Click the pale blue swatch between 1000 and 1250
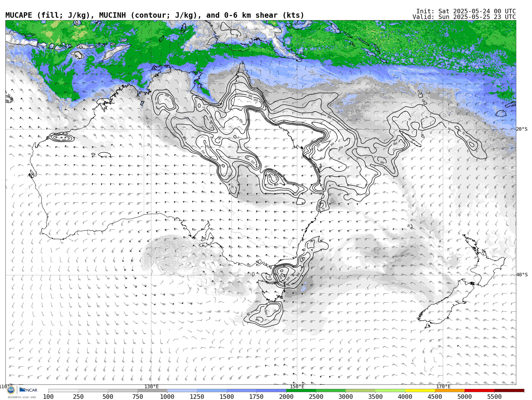The height and width of the screenshot is (400, 532). pyautogui.click(x=182, y=391)
